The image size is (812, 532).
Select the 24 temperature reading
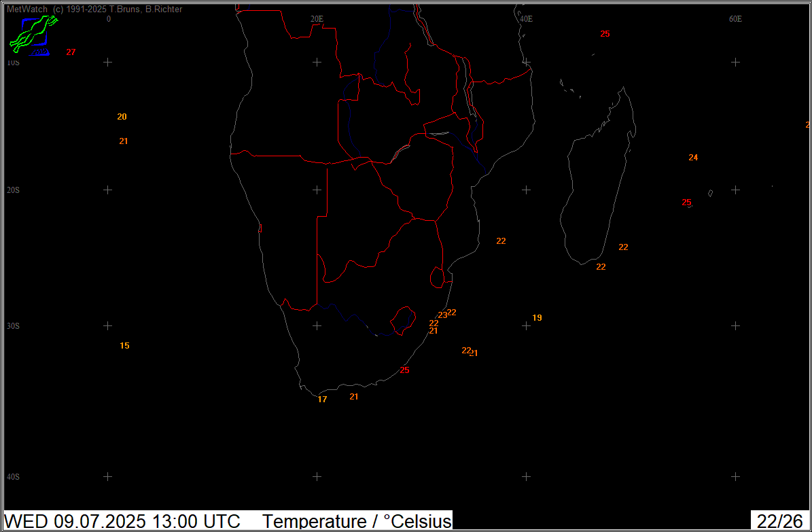coord(693,158)
